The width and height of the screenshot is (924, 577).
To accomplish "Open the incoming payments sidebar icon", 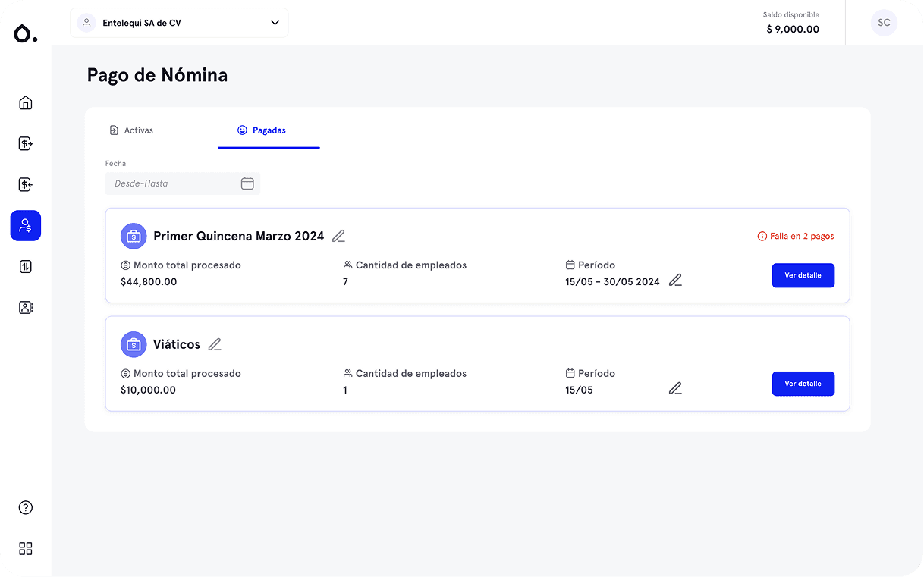I will pyautogui.click(x=25, y=184).
